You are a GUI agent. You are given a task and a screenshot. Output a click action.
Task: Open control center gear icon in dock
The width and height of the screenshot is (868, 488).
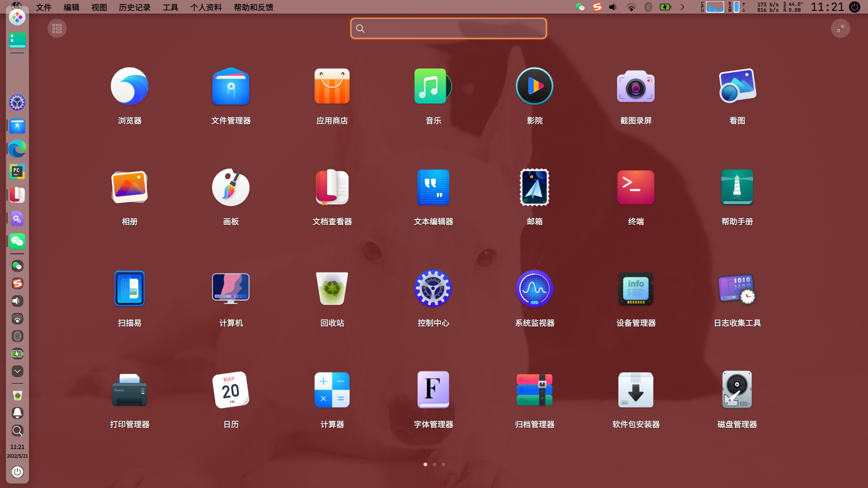tap(17, 103)
